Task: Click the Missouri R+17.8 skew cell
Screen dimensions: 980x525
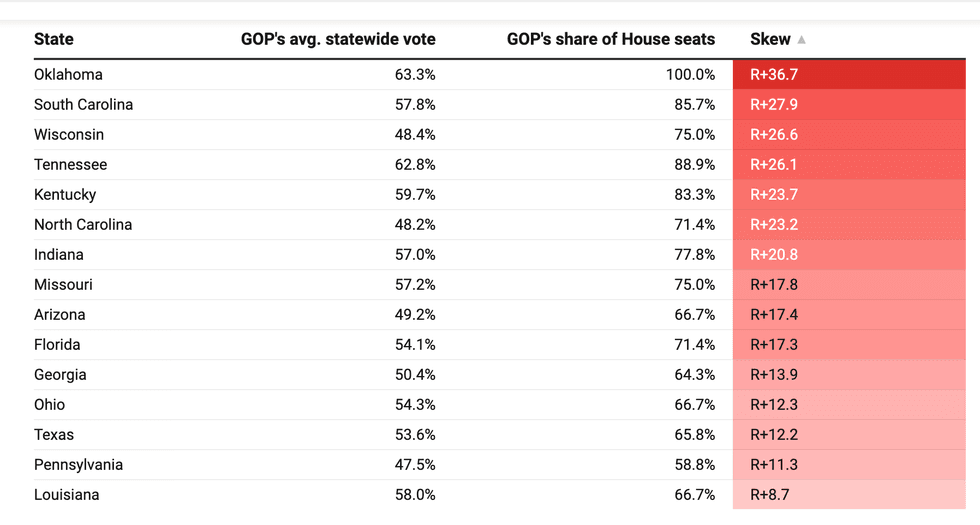Action: coord(774,284)
